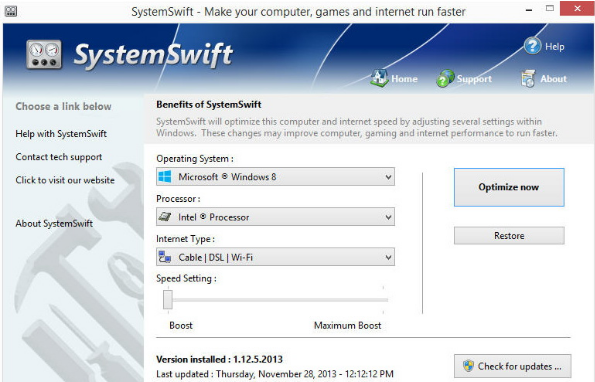The height and width of the screenshot is (382, 595).
Task: Expand the Internet Type dropdown arrow
Action: pos(388,258)
